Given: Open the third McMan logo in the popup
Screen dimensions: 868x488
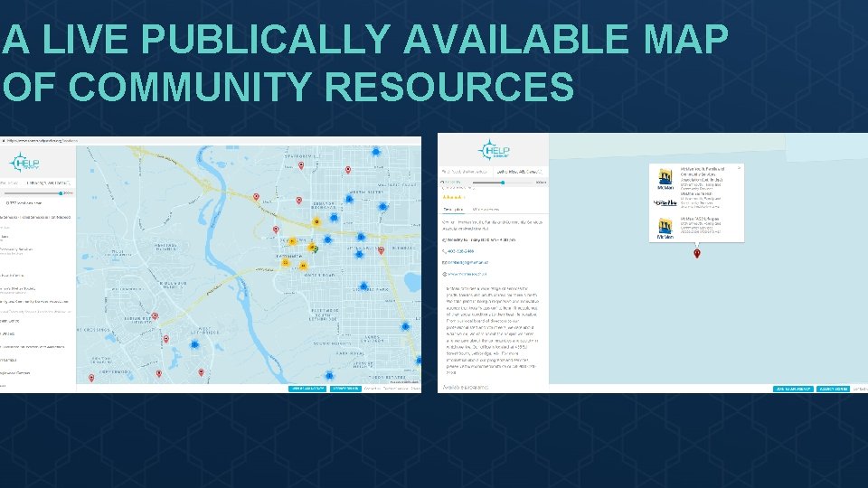Looking at the screenshot, I should (665, 229).
